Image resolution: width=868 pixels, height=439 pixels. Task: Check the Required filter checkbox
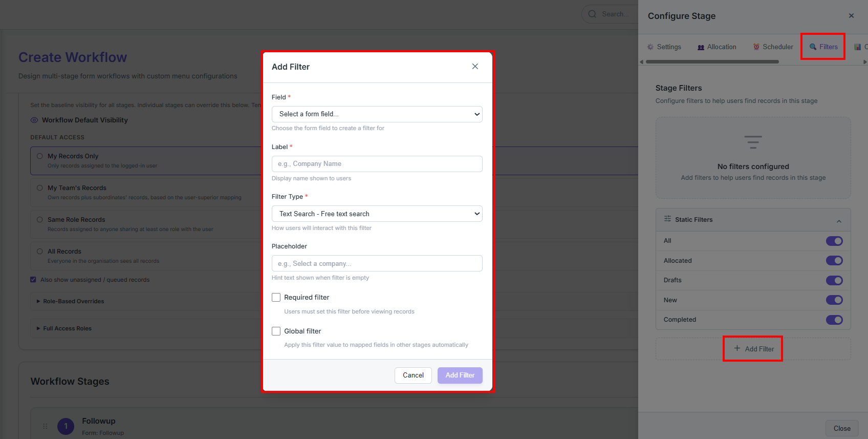pos(276,297)
